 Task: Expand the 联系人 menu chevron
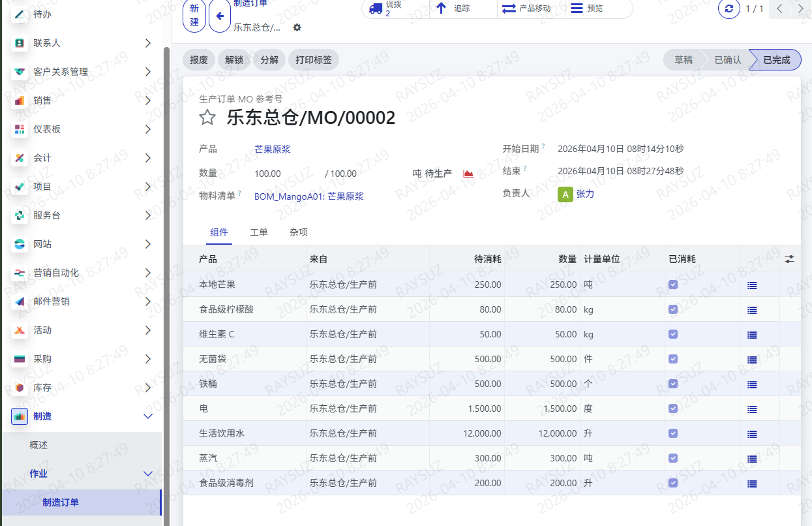pyautogui.click(x=148, y=43)
